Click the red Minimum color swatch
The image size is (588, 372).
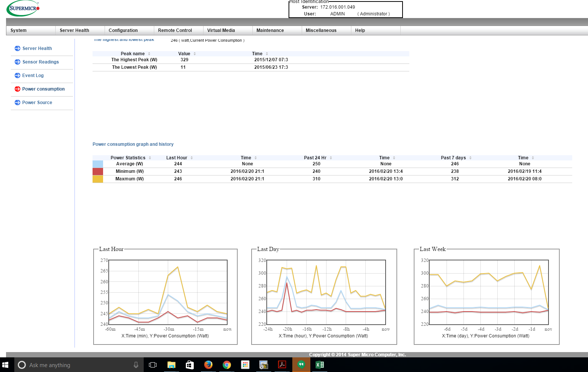click(98, 171)
